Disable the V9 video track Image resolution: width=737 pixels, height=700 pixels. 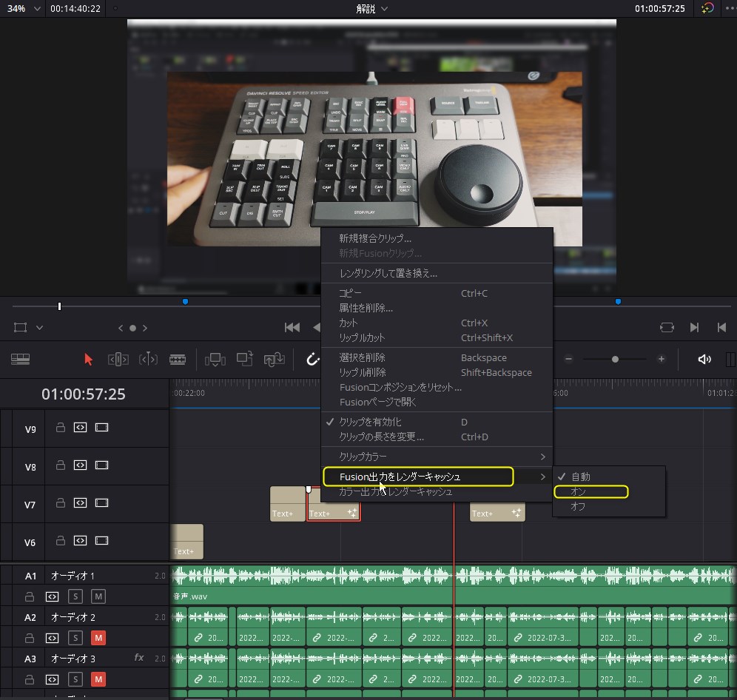coord(101,428)
